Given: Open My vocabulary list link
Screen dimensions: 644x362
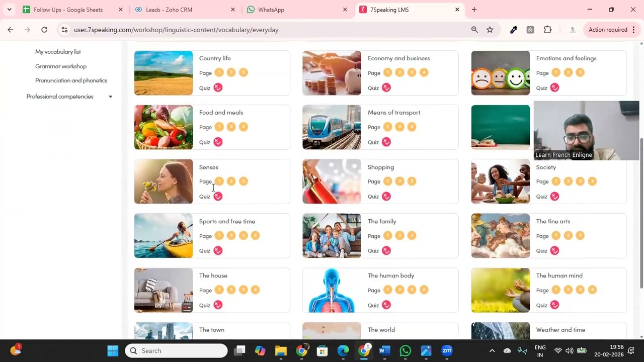Looking at the screenshot, I should [x=58, y=52].
